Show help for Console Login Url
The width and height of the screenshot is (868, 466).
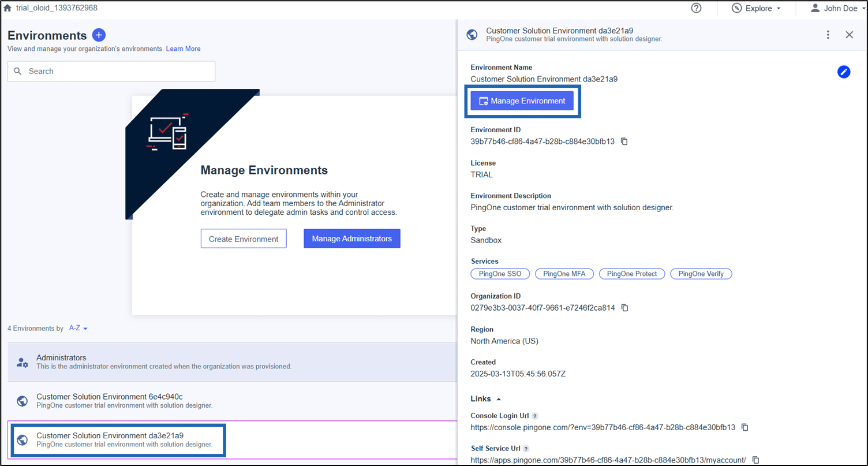(535, 416)
